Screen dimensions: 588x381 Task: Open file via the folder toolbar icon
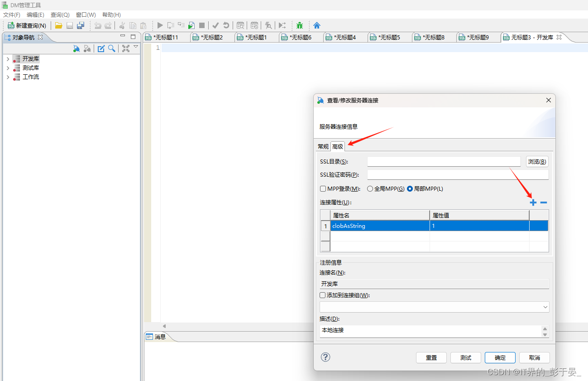click(58, 26)
